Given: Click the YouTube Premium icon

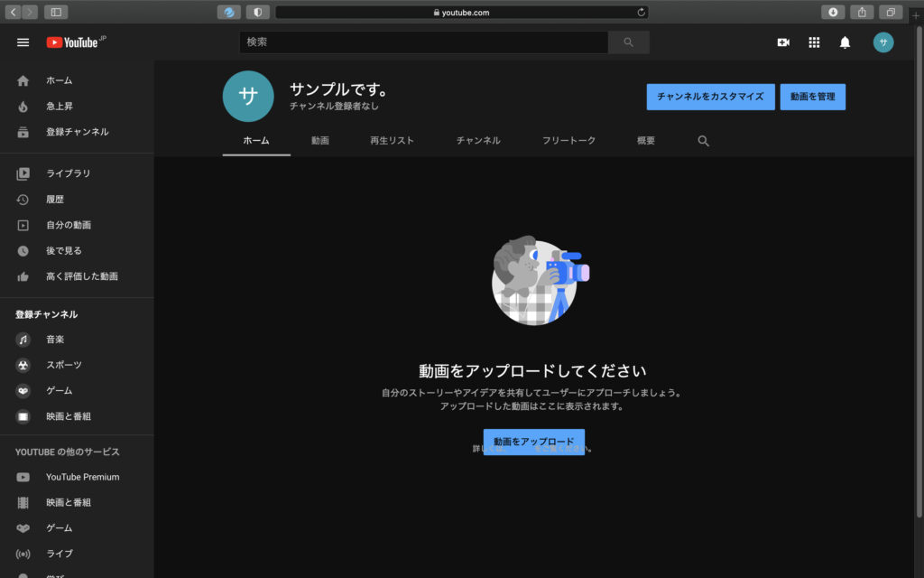Looking at the screenshot, I should click(23, 477).
